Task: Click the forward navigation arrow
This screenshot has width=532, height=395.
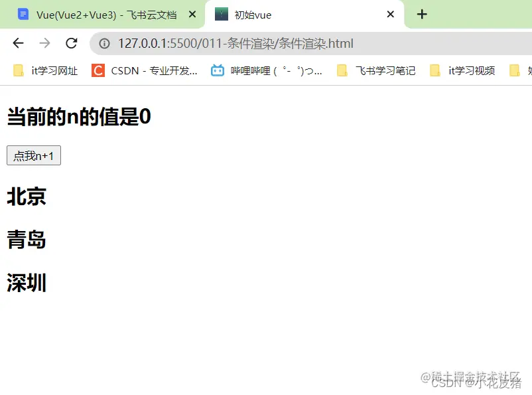Action: [x=44, y=42]
